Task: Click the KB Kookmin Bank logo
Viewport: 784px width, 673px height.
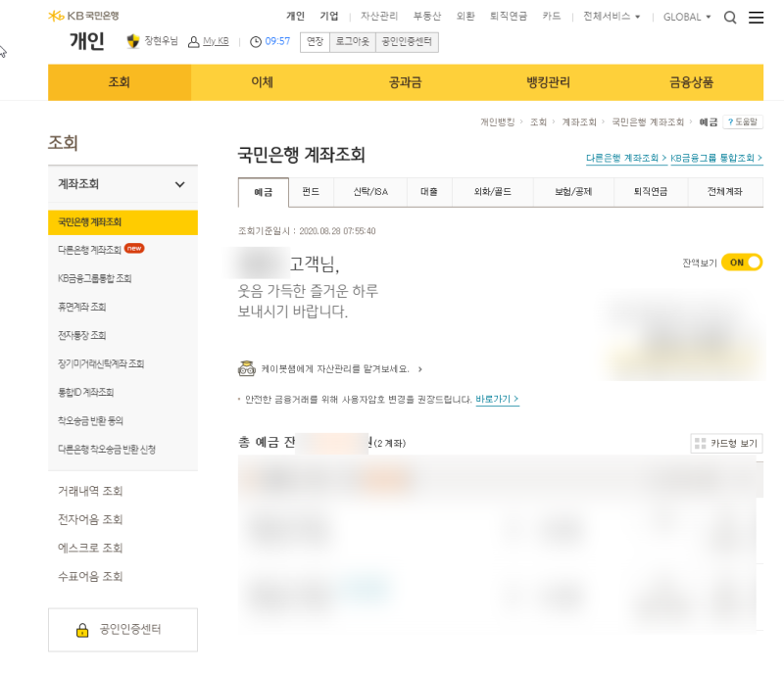Action: [83, 16]
